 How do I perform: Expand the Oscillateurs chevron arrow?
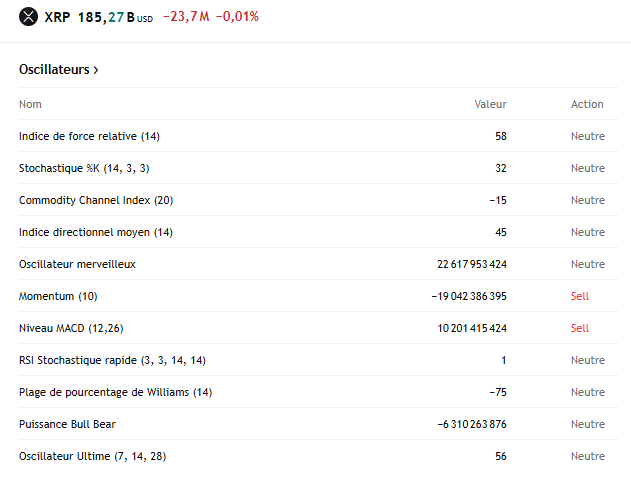(96, 70)
